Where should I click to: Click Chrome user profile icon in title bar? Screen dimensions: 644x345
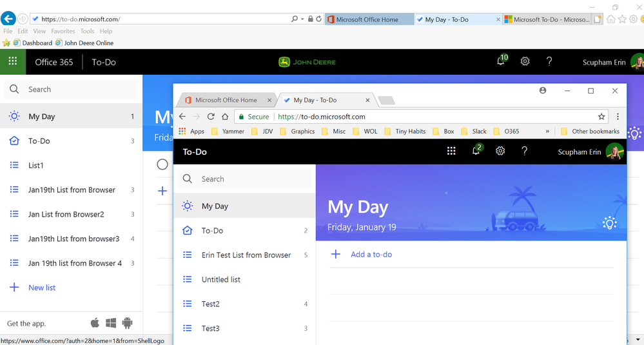543,90
